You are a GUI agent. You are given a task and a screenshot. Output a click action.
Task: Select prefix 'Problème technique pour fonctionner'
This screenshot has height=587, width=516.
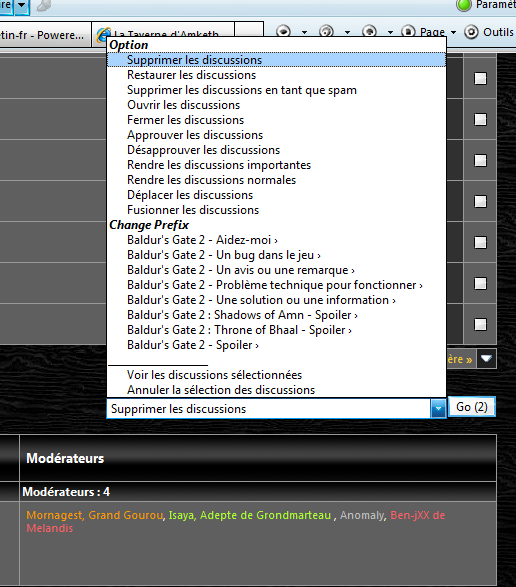pos(276,285)
